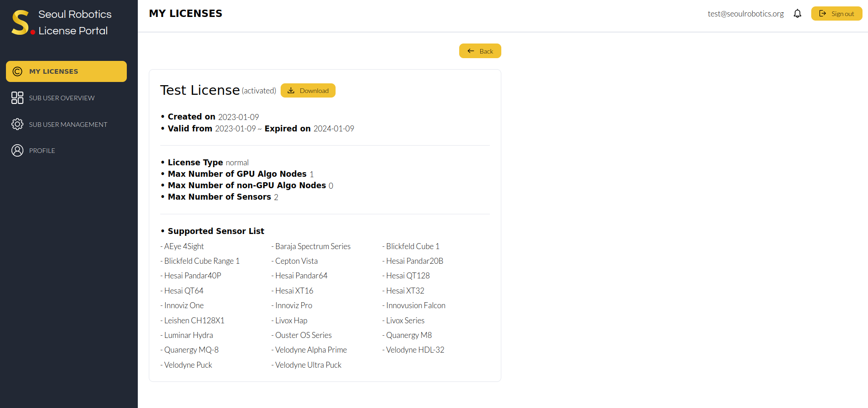Click Hesai Pandar20B entry
The image size is (868, 408).
pos(413,261)
